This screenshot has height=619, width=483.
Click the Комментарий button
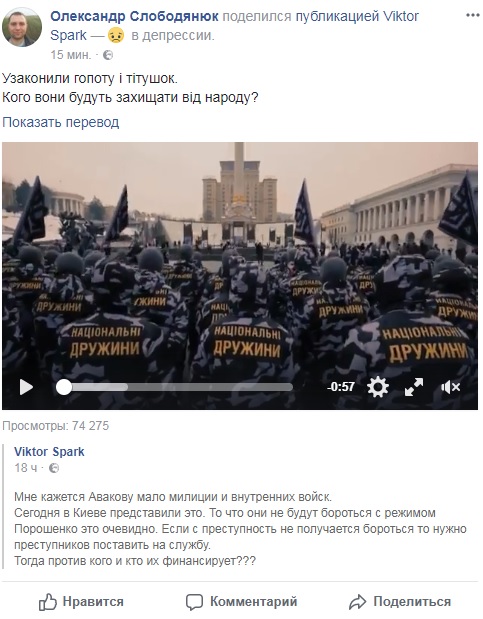click(x=241, y=602)
